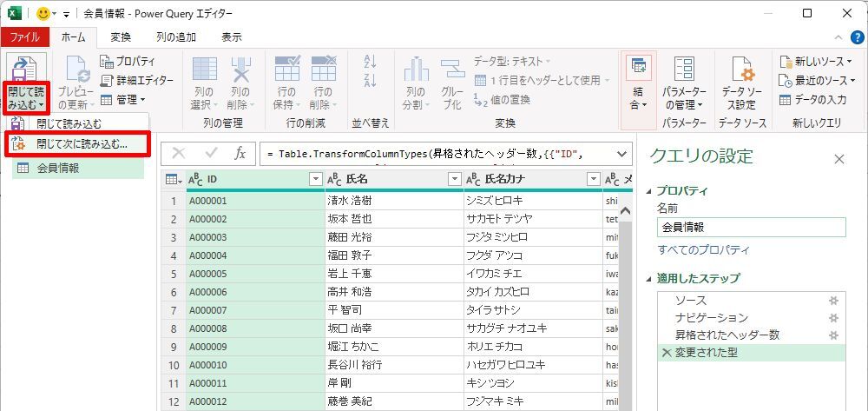Sort ascending with the A-Z icon
Image resolution: width=868 pixels, height=411 pixels.
tap(371, 61)
